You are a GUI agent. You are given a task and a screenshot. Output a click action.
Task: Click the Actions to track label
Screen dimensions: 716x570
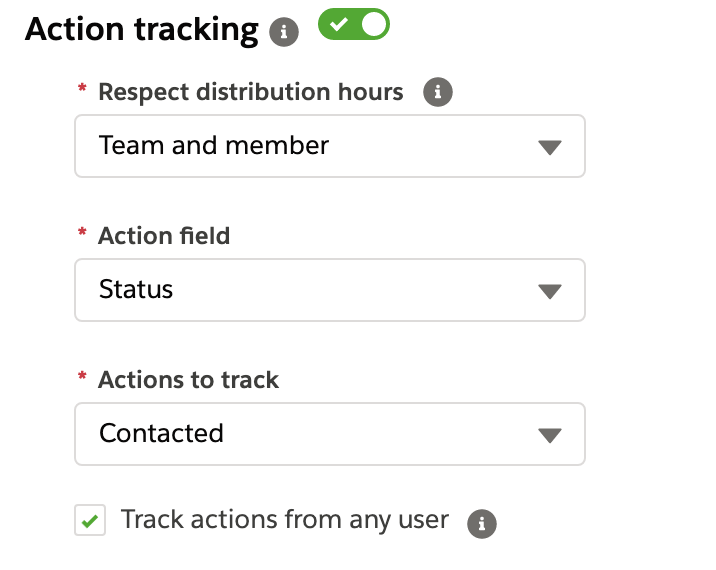188,380
